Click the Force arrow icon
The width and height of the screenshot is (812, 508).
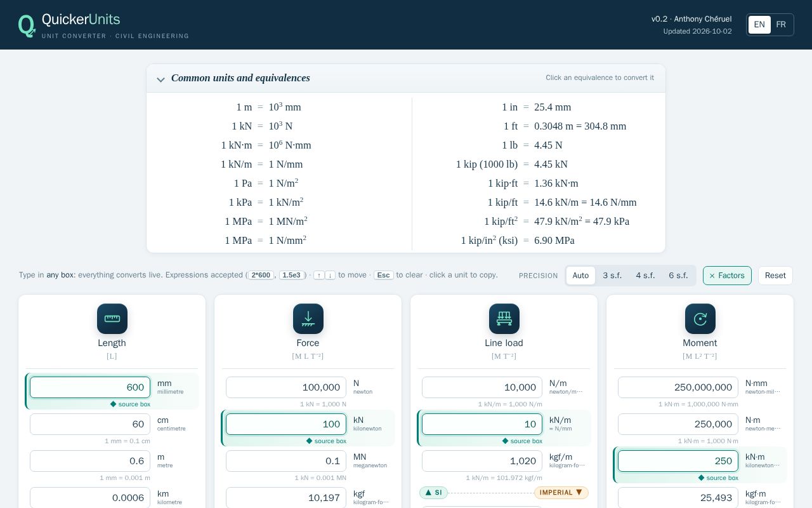pos(308,319)
